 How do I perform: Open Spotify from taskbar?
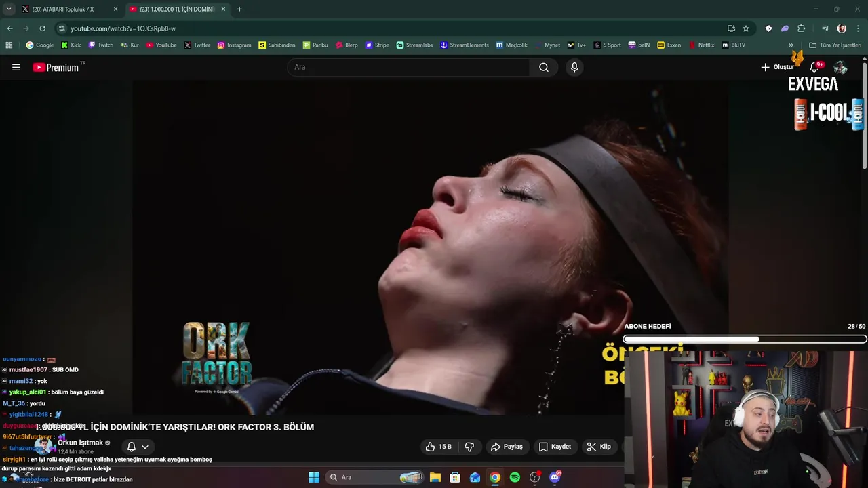pyautogui.click(x=515, y=477)
